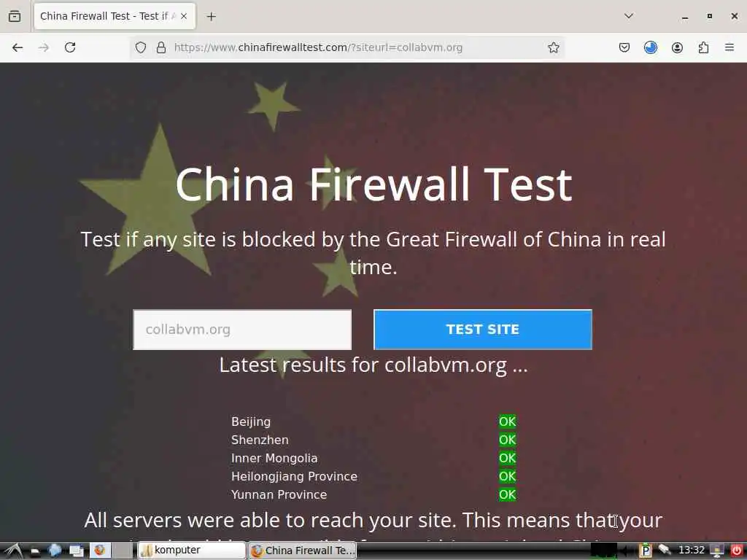Reload the page with the refresh icon
Image resolution: width=747 pixels, height=560 pixels.
click(70, 47)
